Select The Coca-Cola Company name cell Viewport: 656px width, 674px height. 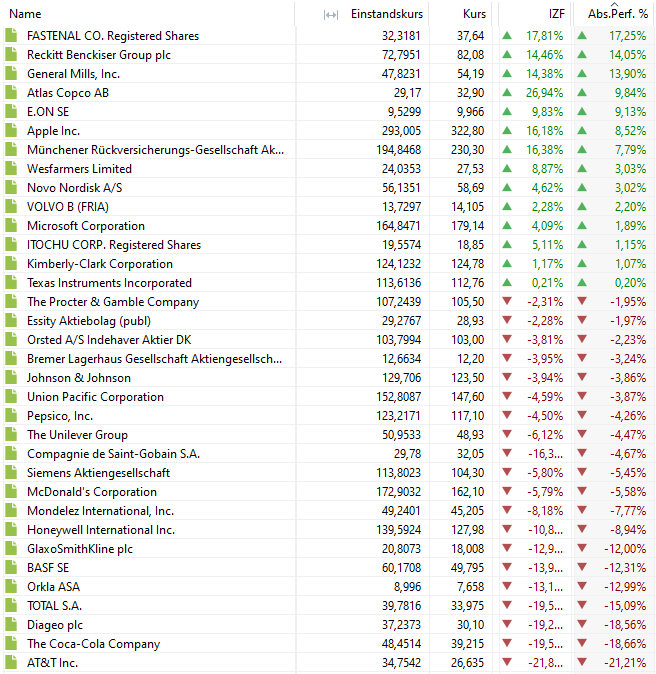(x=93, y=643)
